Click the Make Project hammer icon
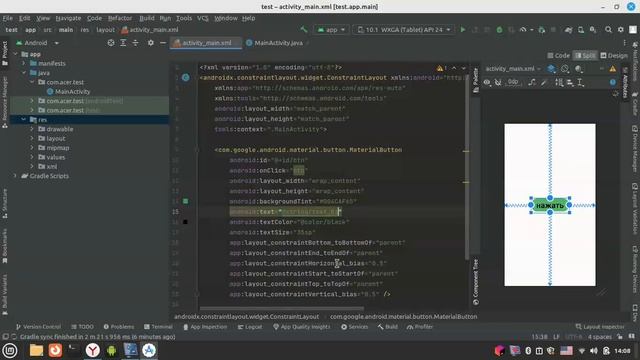640x360 pixels. coord(303,30)
